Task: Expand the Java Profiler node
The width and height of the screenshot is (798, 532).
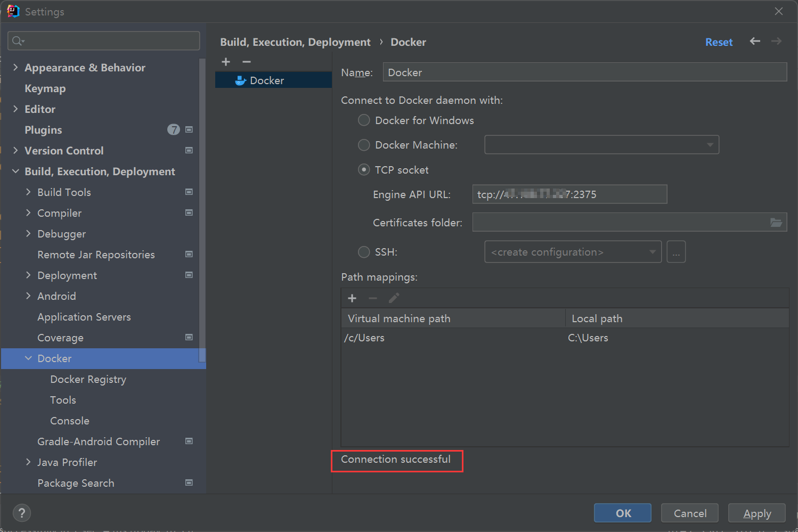Action: pos(28,462)
